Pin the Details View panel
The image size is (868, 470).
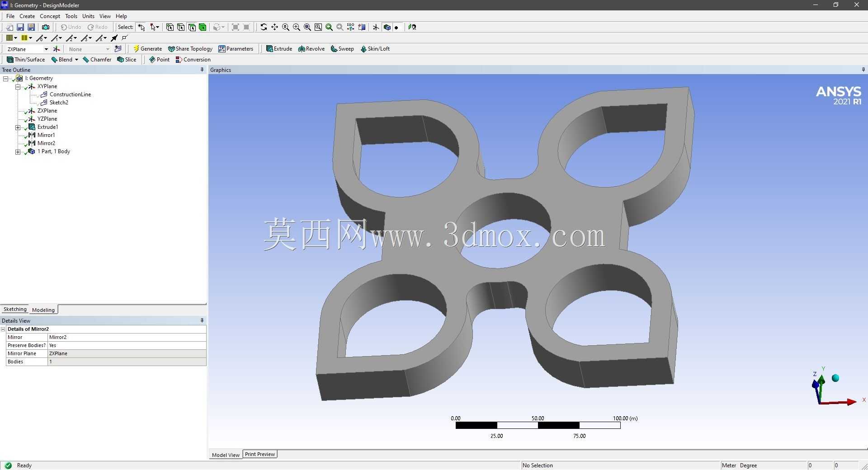click(x=202, y=320)
